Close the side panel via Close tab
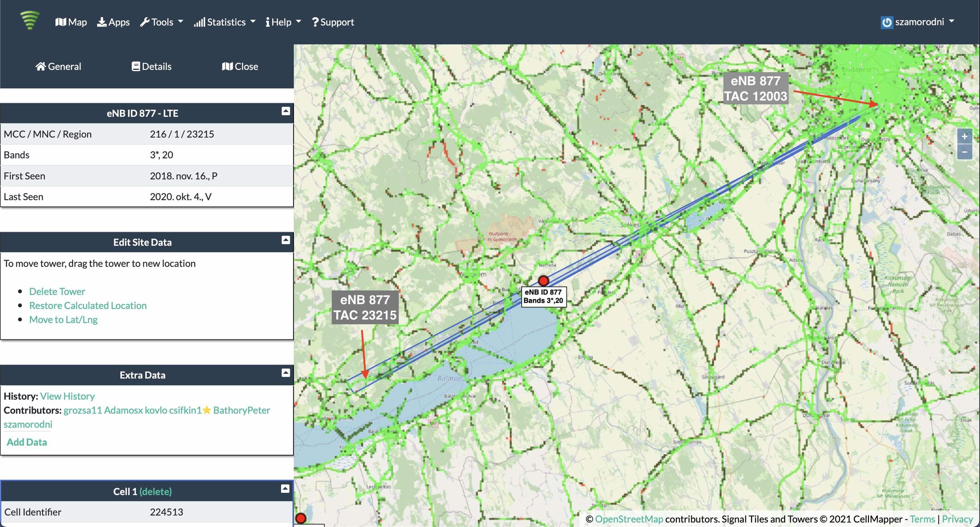The width and height of the screenshot is (980, 527). (240, 66)
